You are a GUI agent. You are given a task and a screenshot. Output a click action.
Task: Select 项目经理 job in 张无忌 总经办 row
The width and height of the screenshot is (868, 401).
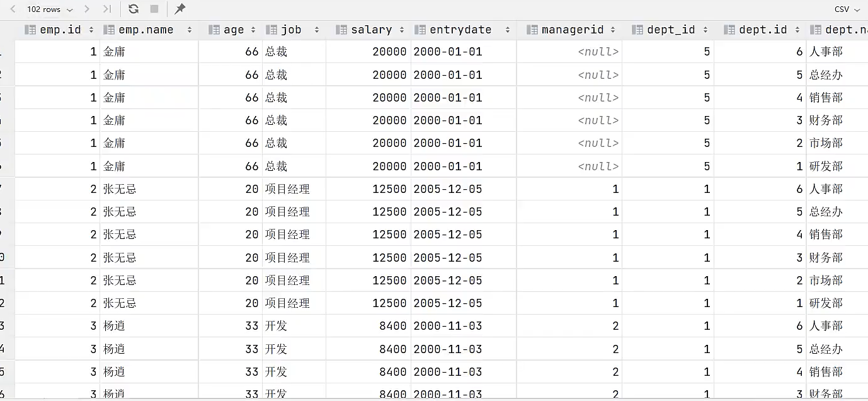pos(294,212)
